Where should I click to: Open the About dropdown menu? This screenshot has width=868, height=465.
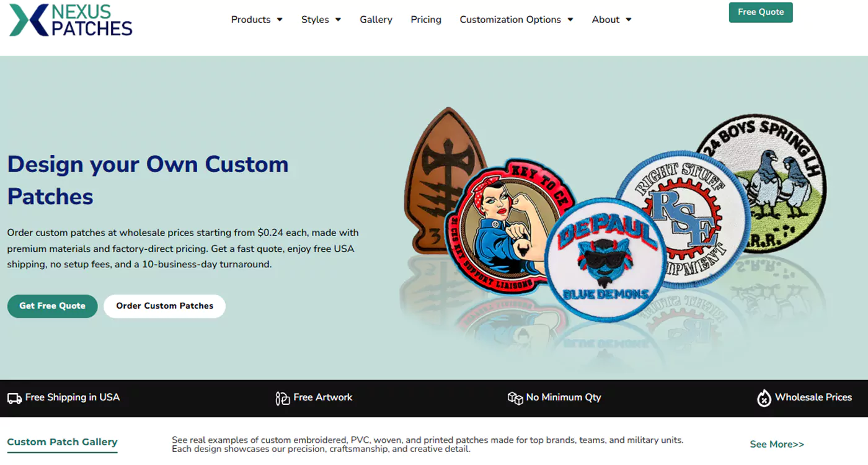click(611, 20)
